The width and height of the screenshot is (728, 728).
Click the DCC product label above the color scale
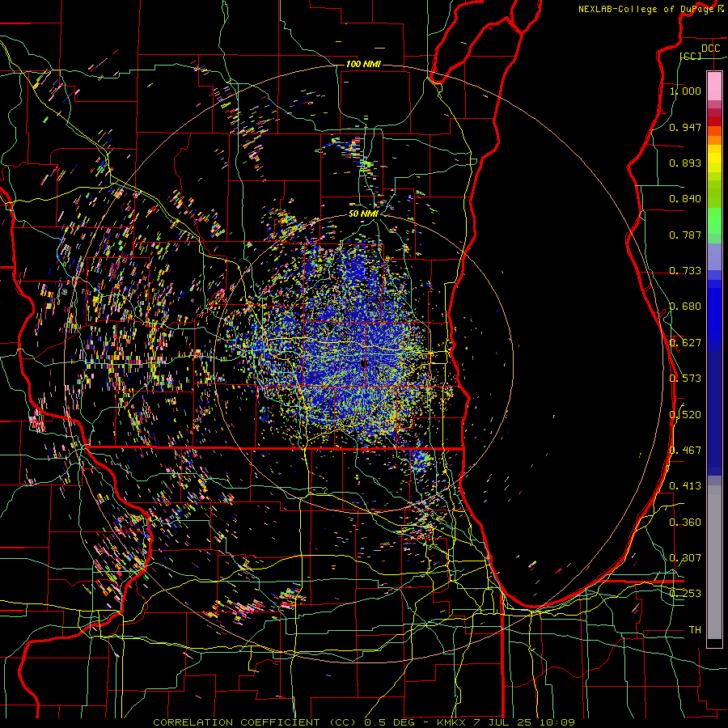[710, 49]
